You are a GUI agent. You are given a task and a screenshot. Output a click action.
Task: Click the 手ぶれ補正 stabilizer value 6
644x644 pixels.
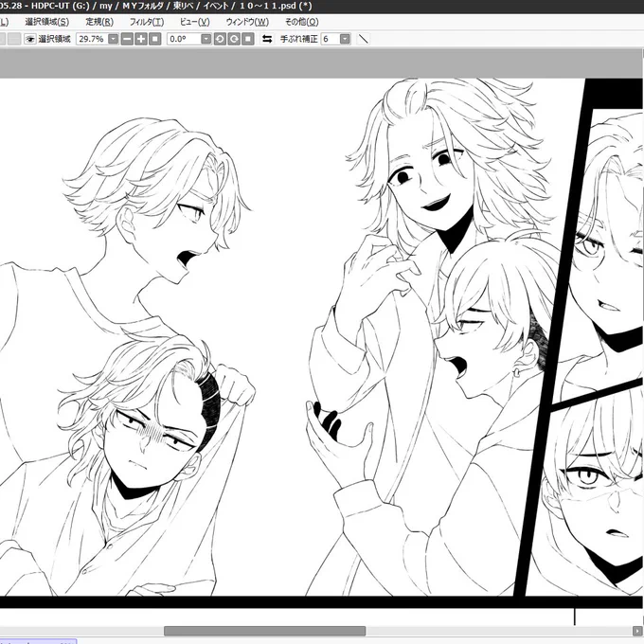[x=331, y=39]
